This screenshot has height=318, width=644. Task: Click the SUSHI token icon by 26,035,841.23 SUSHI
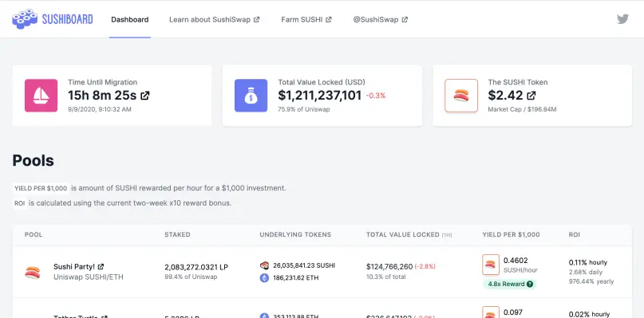pyautogui.click(x=264, y=265)
